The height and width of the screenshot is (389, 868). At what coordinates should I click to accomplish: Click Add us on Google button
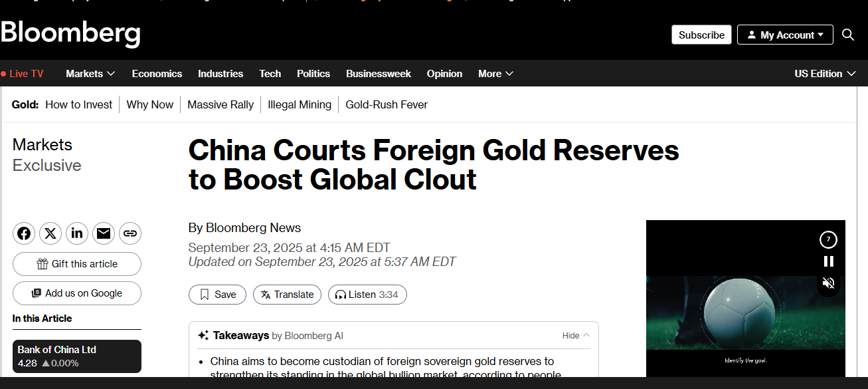pos(77,293)
